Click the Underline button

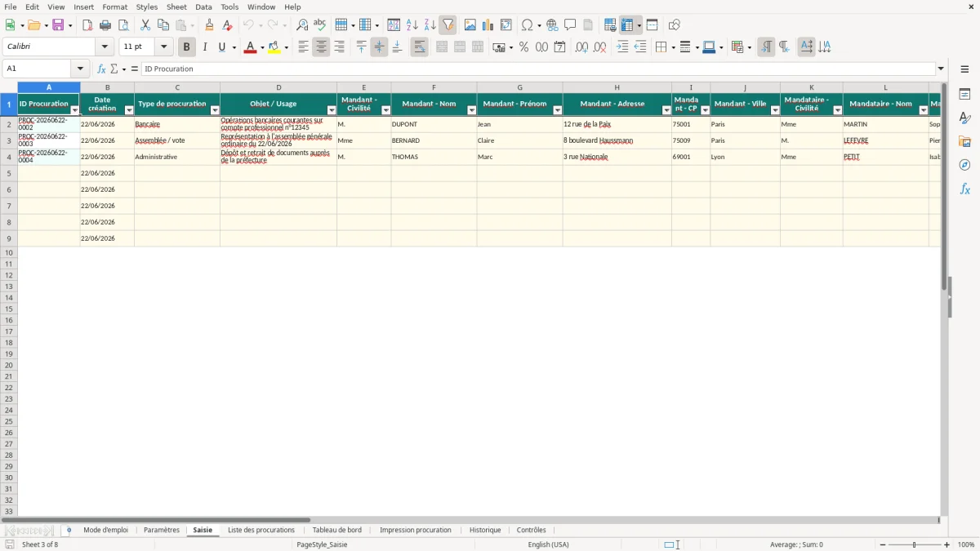[x=222, y=47]
